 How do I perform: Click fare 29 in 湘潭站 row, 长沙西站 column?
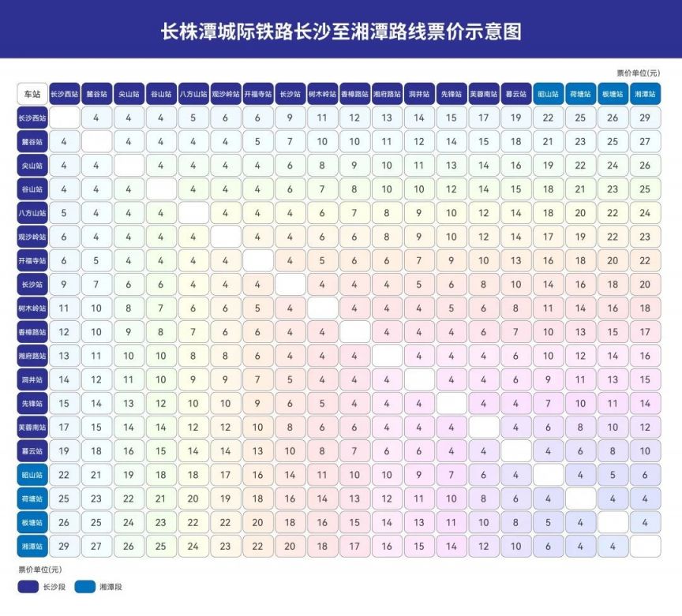pos(64,546)
